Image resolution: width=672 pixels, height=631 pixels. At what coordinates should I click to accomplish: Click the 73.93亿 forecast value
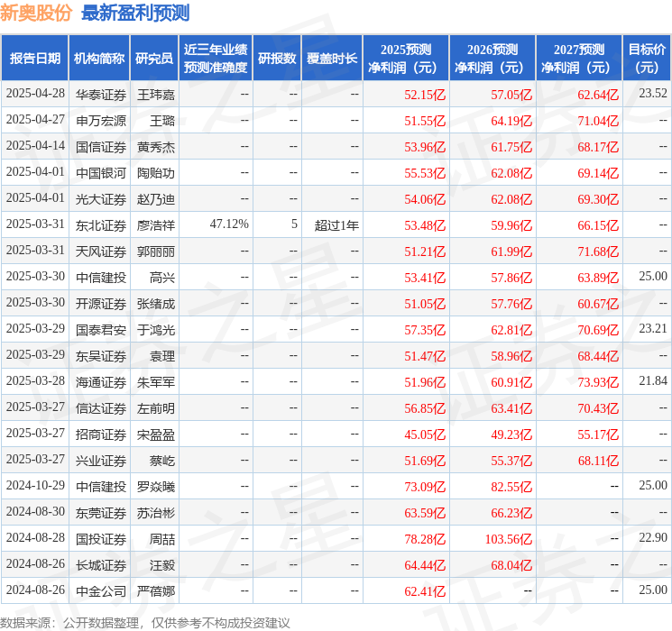click(x=598, y=382)
